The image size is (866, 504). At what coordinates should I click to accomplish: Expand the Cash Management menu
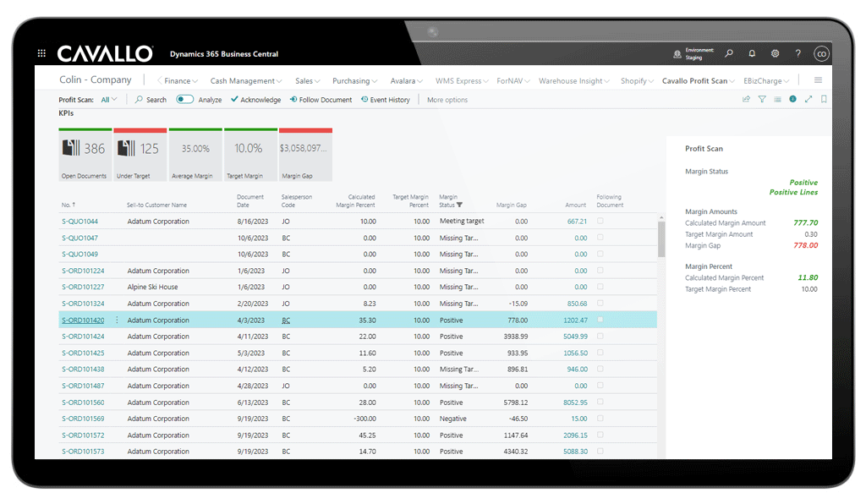tap(246, 80)
